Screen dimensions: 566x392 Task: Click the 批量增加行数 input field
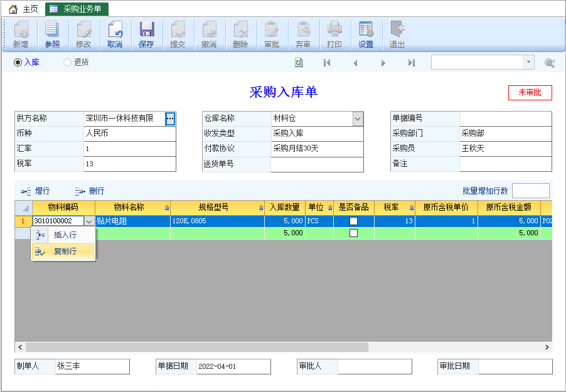coord(531,191)
